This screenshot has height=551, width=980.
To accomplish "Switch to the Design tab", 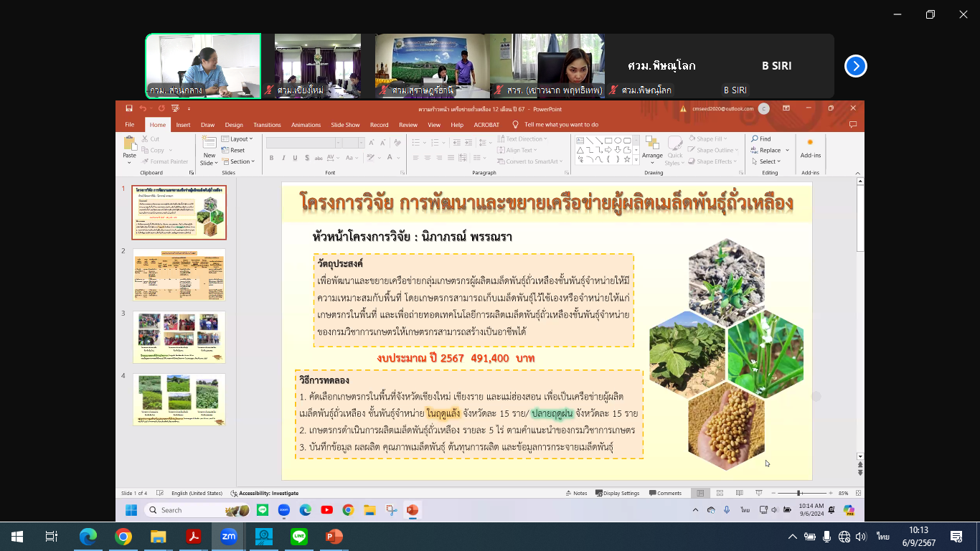I will click(x=234, y=125).
